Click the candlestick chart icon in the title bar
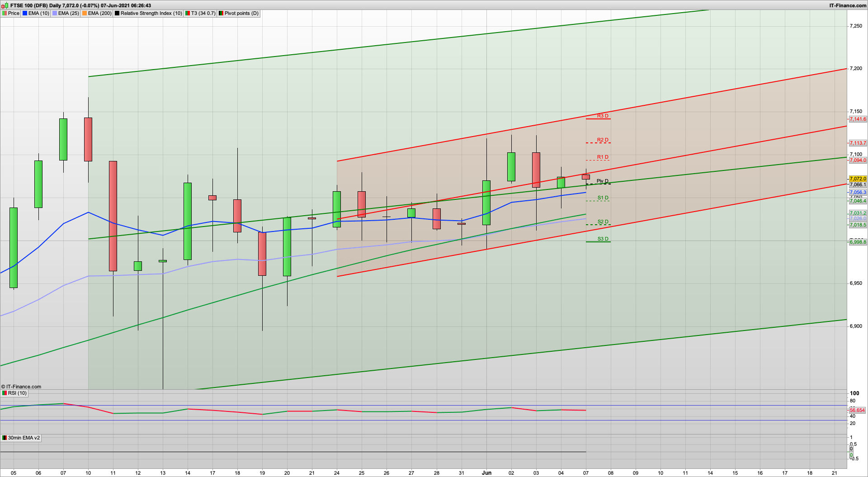Screen dimensions: 868x477 tap(4, 5)
